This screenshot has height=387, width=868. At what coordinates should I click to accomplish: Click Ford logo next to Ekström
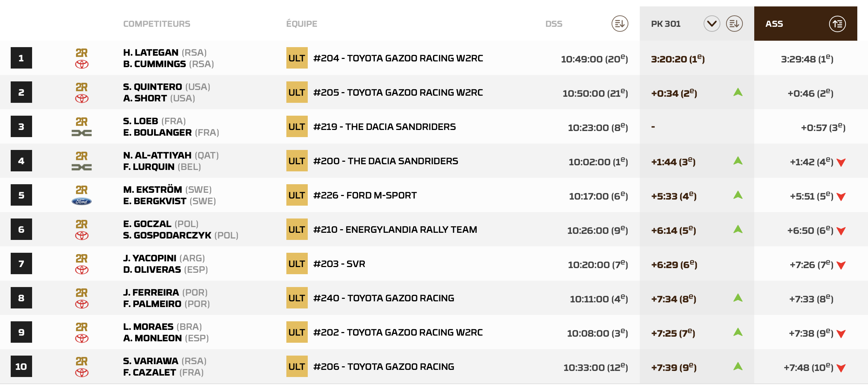point(82,202)
